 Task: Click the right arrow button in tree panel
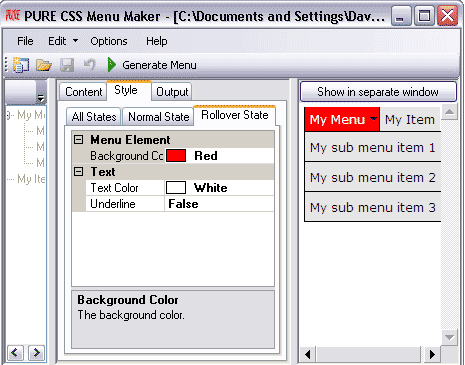(x=36, y=353)
